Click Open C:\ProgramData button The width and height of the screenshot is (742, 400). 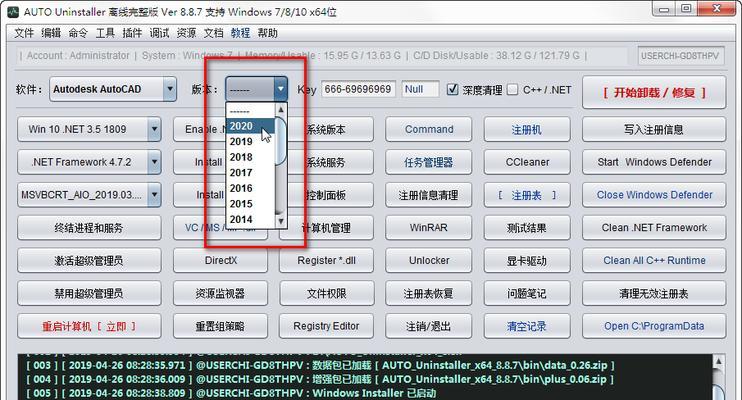[654, 326]
